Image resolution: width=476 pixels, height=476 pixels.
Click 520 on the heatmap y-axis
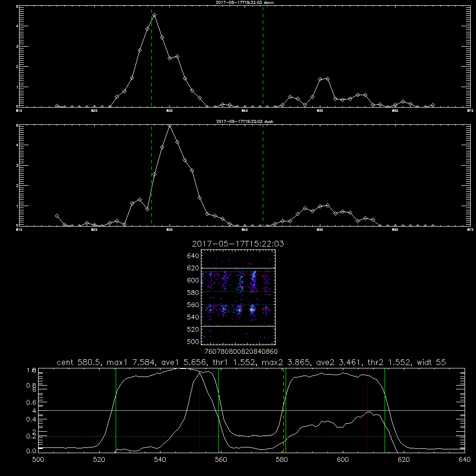pyautogui.click(x=193, y=329)
